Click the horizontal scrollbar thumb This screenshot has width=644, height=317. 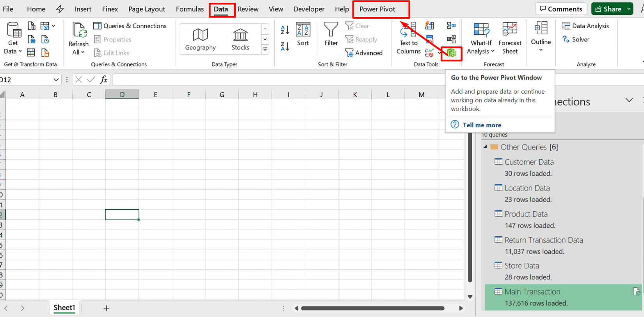click(372, 308)
